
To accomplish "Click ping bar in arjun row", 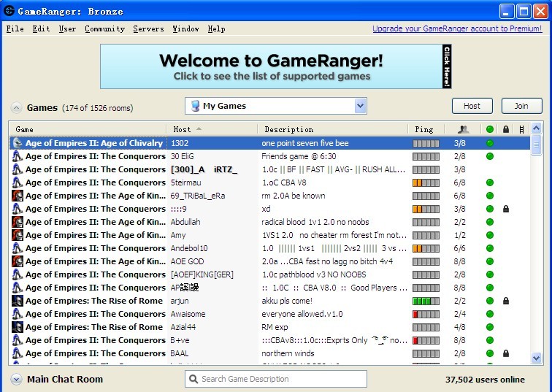I will coord(426,301).
